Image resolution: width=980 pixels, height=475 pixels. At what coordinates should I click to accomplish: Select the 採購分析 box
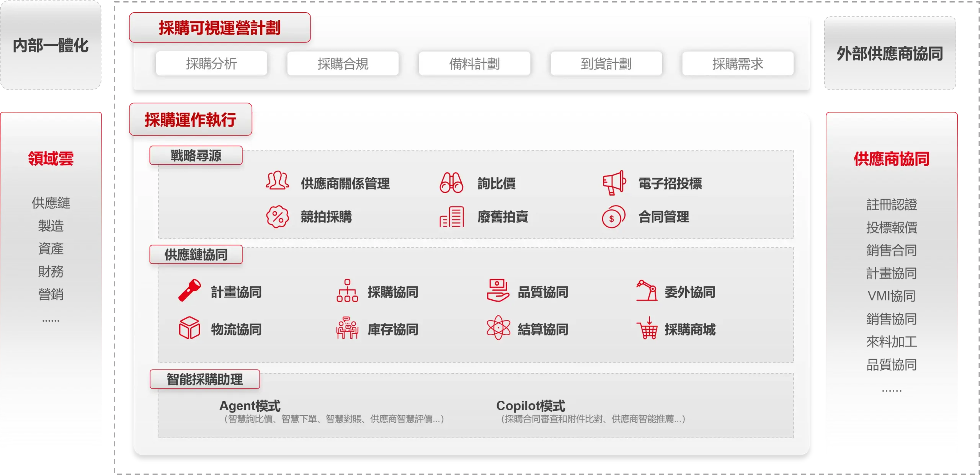tap(211, 64)
